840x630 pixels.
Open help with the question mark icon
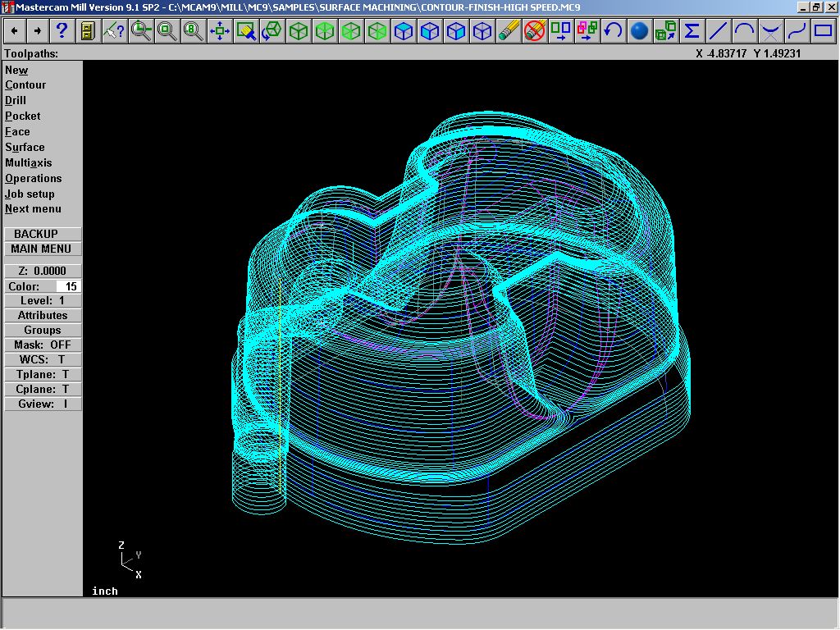pos(62,32)
